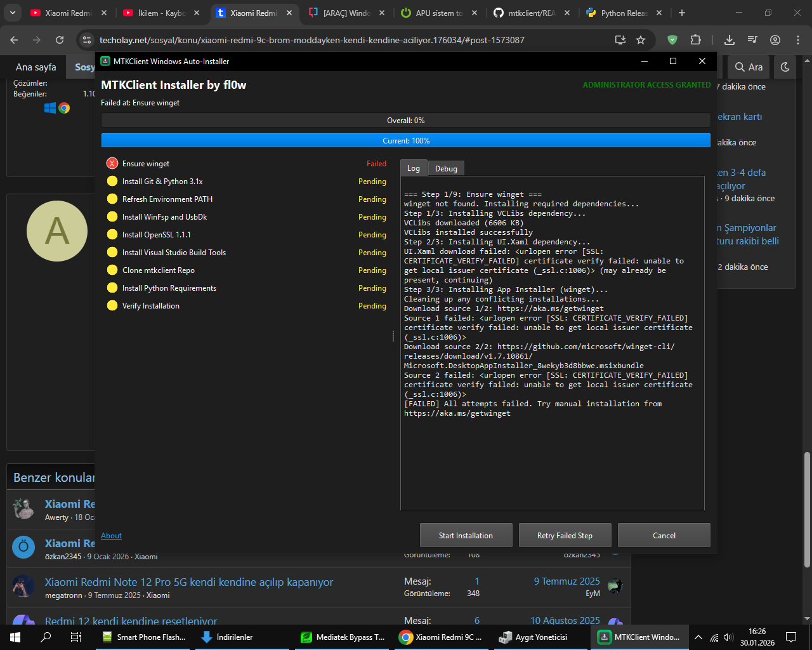
Task: Toggle the forum dark mode moon icon
Action: click(785, 67)
